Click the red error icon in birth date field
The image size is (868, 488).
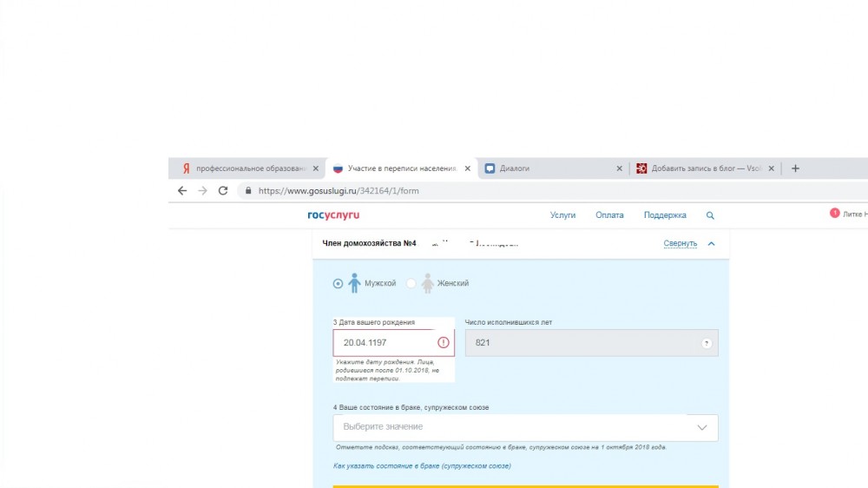[444, 343]
